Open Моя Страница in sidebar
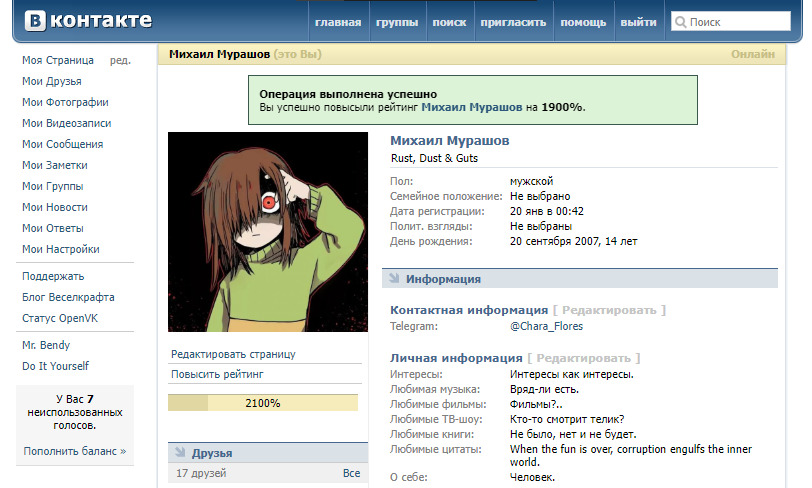812x488 pixels. tap(58, 60)
